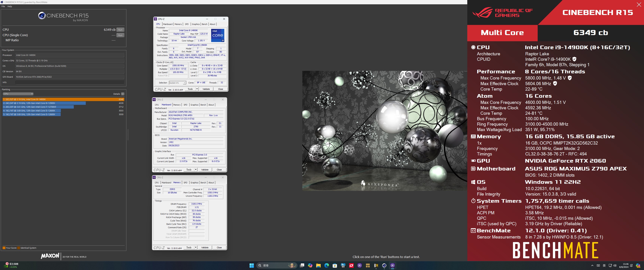This screenshot has width=644, height=270.
Task: Switch to Cinebench via its taskbar icon
Action: (x=384, y=265)
